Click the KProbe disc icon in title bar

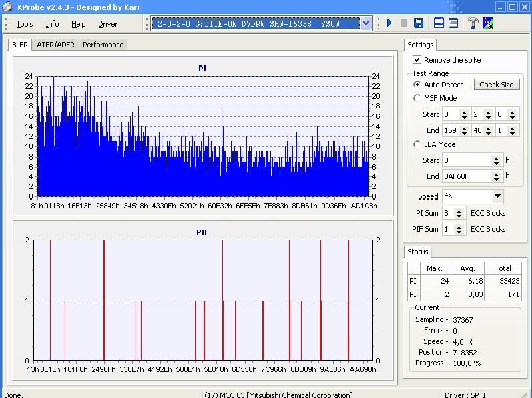pos(7,7)
